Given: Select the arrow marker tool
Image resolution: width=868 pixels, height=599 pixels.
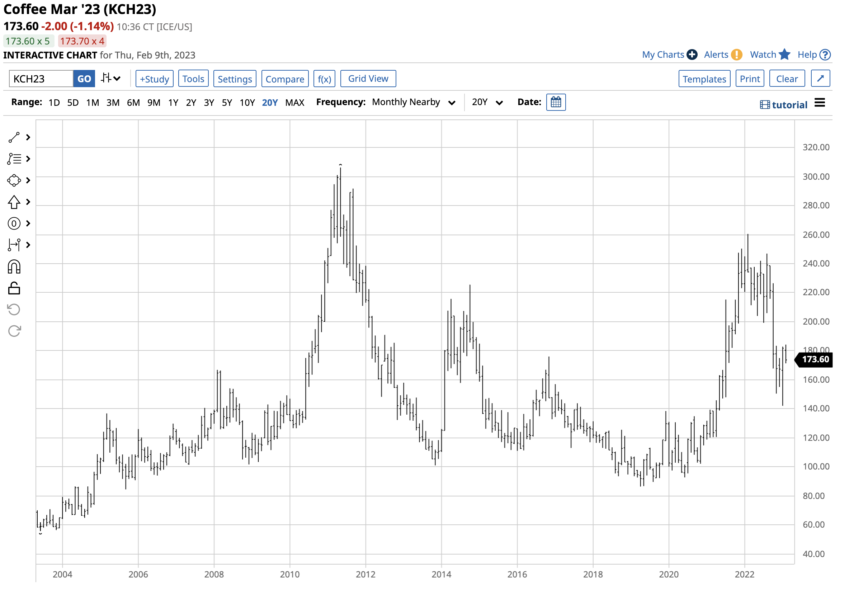Looking at the screenshot, I should (x=14, y=202).
